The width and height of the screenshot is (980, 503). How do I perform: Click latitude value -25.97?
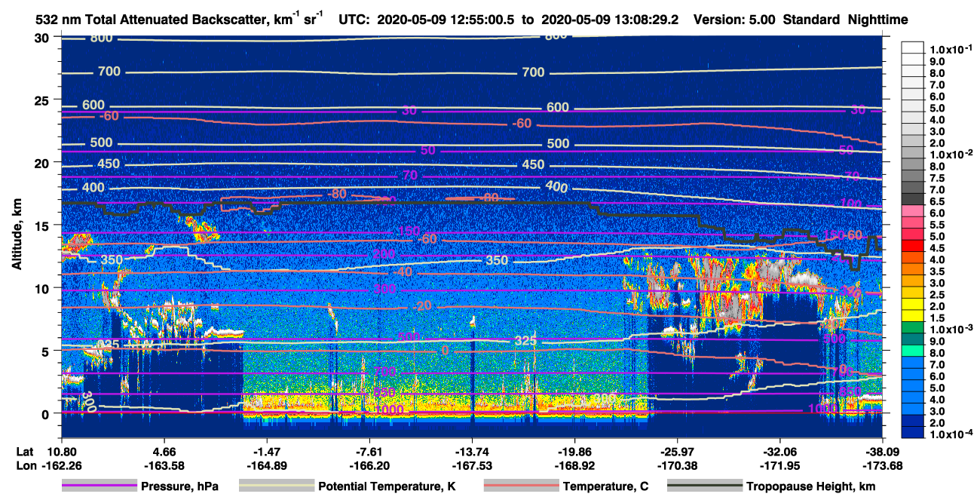click(x=677, y=451)
